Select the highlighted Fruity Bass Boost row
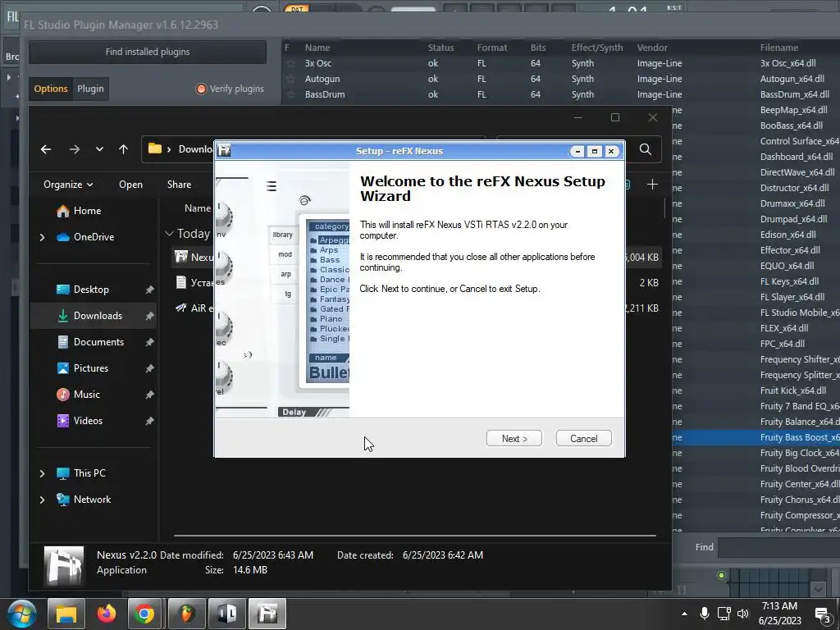Image resolution: width=840 pixels, height=630 pixels. [756, 437]
